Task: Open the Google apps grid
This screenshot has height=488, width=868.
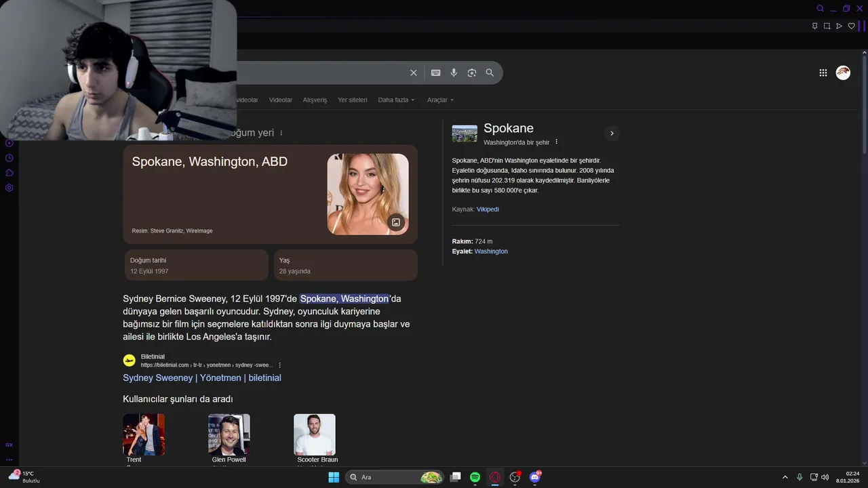Action: [x=823, y=73]
